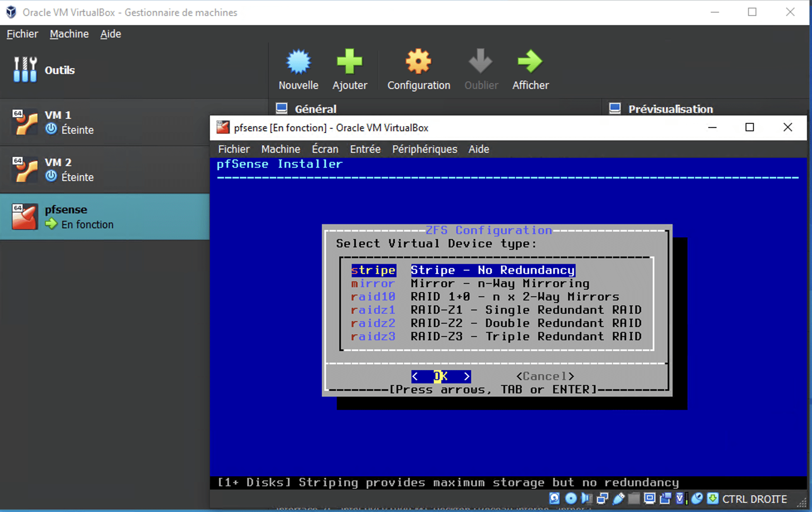Click the optical disc status bar icon
Viewport: 812px width, 512px height.
pyautogui.click(x=571, y=499)
